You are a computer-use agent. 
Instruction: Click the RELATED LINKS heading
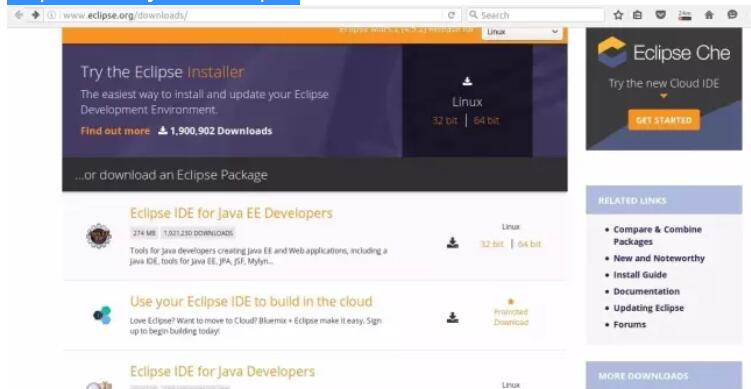click(632, 200)
